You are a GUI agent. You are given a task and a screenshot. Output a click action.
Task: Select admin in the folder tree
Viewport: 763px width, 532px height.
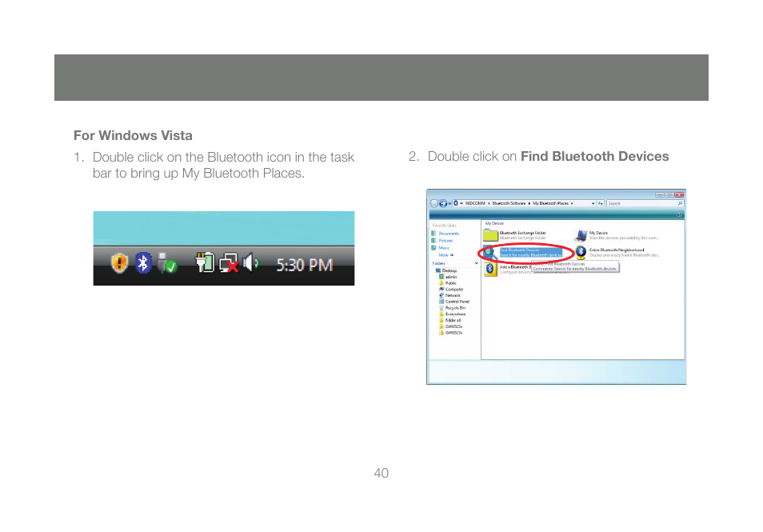[x=448, y=277]
